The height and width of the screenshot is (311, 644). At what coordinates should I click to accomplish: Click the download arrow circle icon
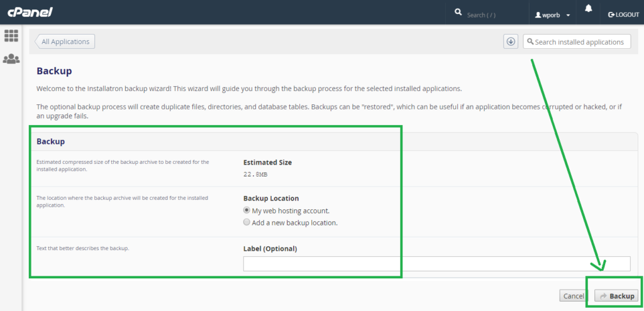tap(511, 41)
